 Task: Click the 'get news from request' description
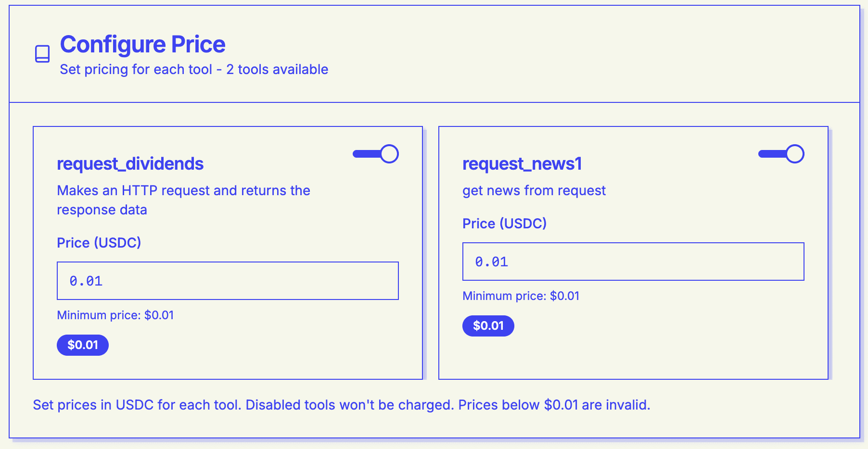pyautogui.click(x=534, y=190)
